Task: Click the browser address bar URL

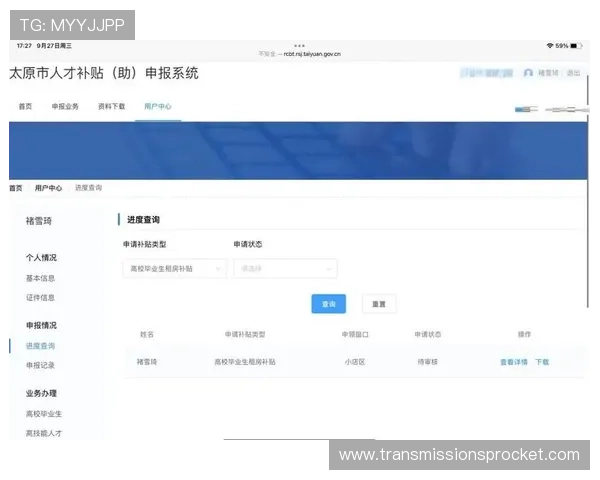Action: pos(300,54)
